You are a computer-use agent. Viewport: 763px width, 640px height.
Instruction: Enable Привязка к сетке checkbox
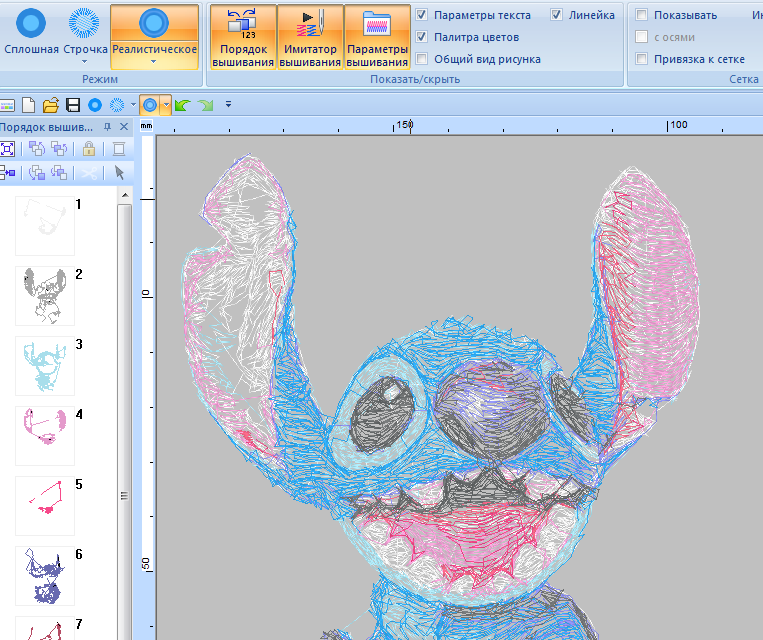tap(642, 59)
